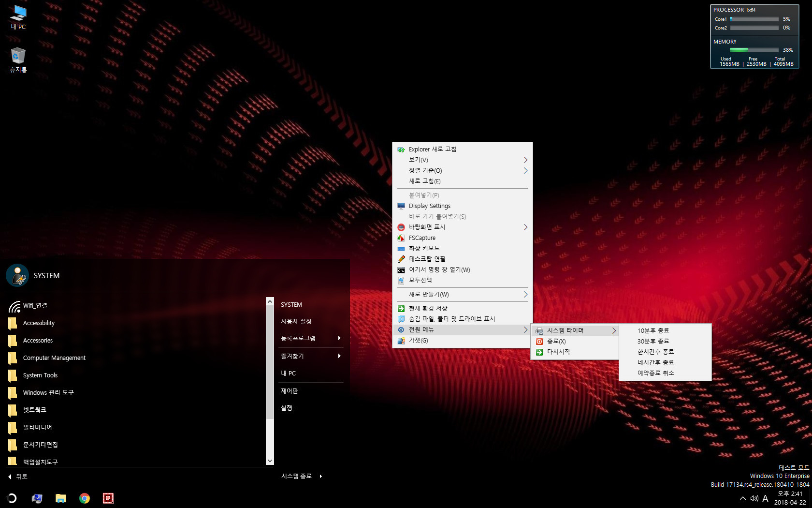
Task: Click the 여기서 명령 창 열기 cmd icon
Action: tap(401, 270)
